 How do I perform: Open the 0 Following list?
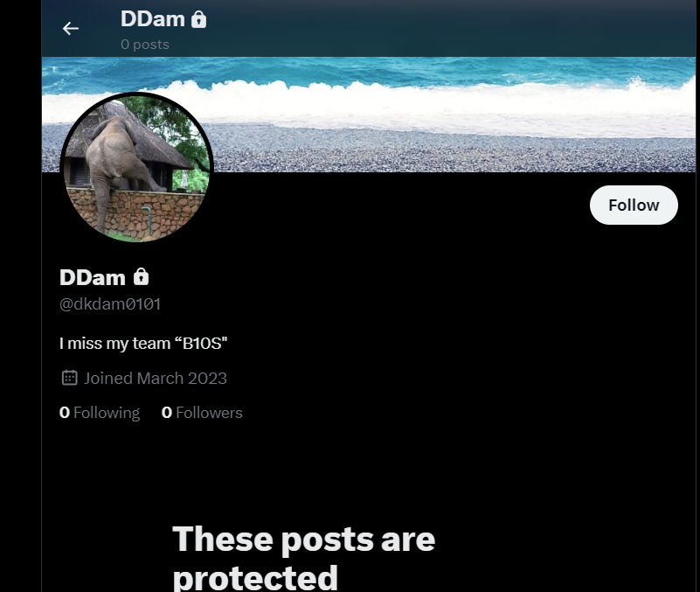(x=100, y=413)
